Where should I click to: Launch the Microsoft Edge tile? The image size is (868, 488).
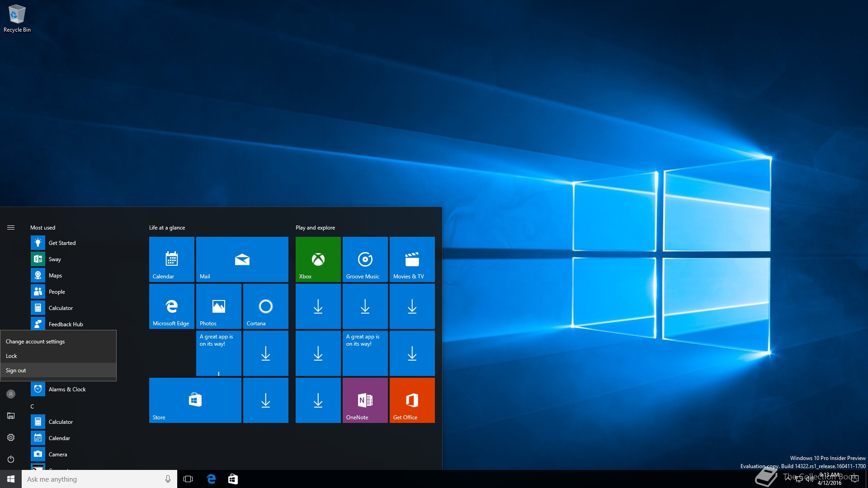172,306
